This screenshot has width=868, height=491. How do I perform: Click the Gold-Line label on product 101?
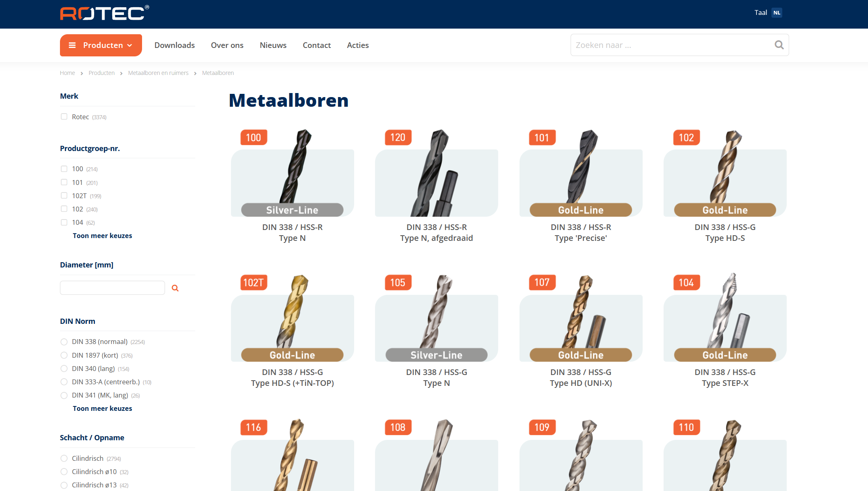(x=581, y=210)
